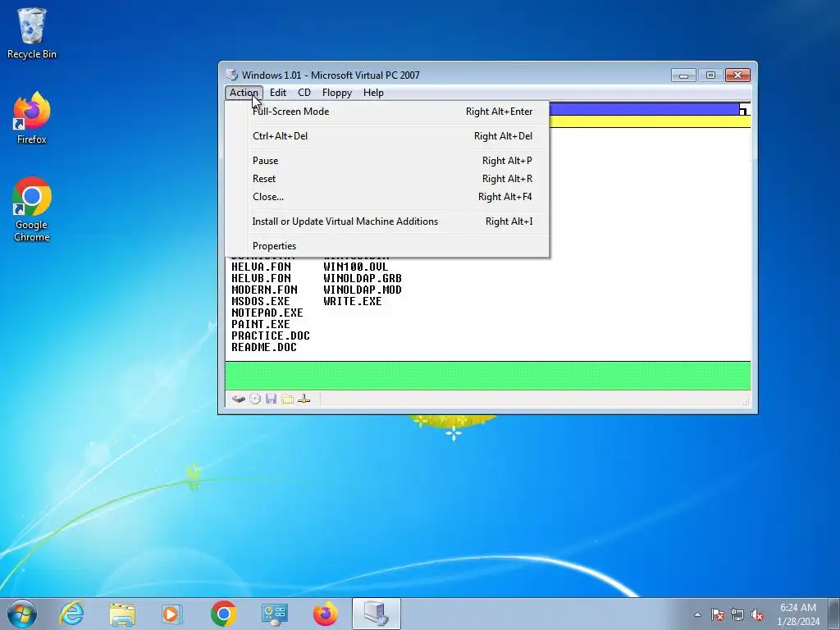This screenshot has height=630, width=840.
Task: Click the network adapter status icon
Action: pos(304,399)
